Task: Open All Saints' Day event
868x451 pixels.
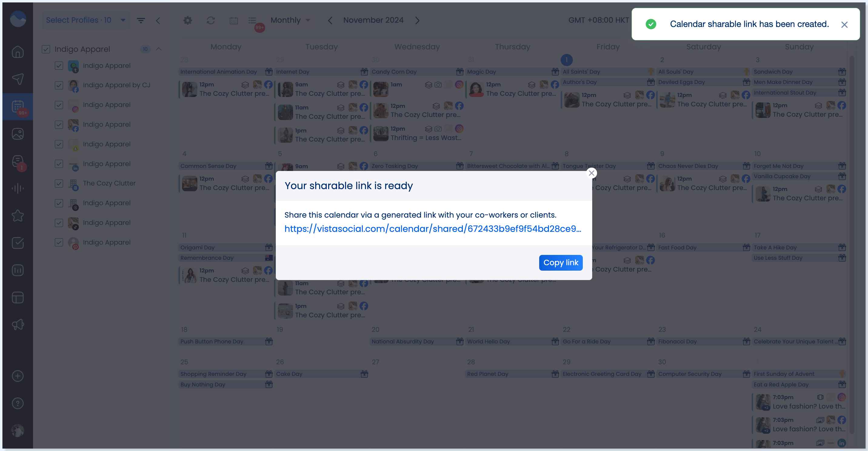Action: (609, 72)
